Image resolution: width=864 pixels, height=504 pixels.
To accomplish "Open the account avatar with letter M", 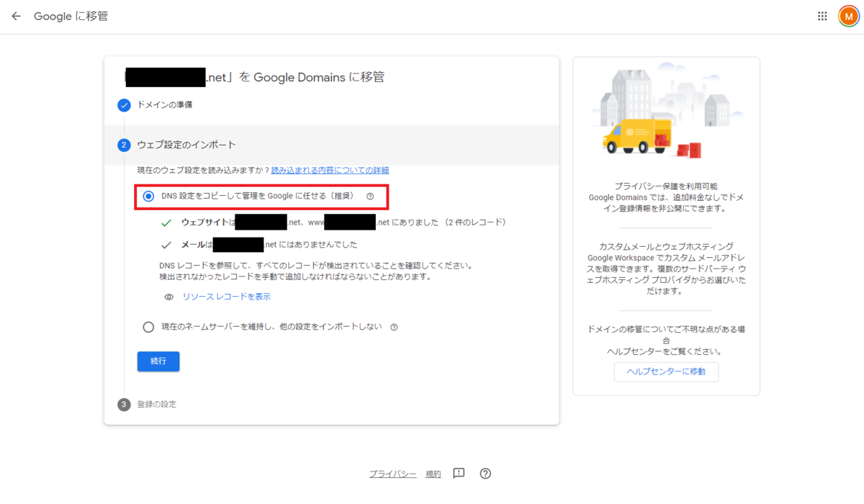I will [x=848, y=17].
